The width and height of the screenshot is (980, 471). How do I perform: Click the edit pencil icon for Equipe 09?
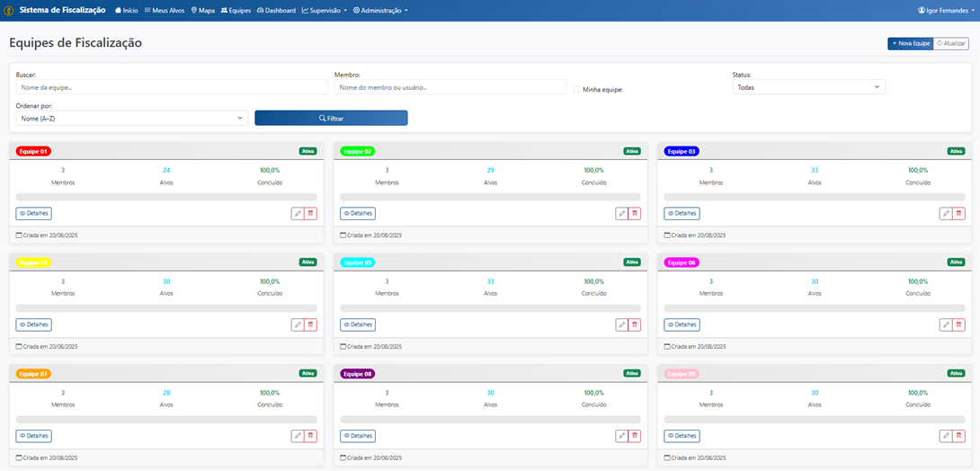tap(946, 436)
